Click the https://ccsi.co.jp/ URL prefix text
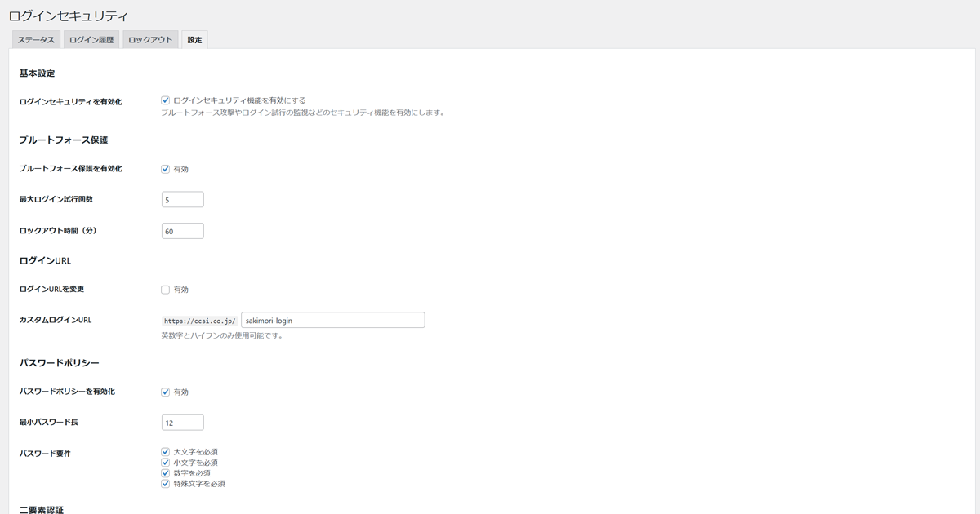 click(199, 321)
